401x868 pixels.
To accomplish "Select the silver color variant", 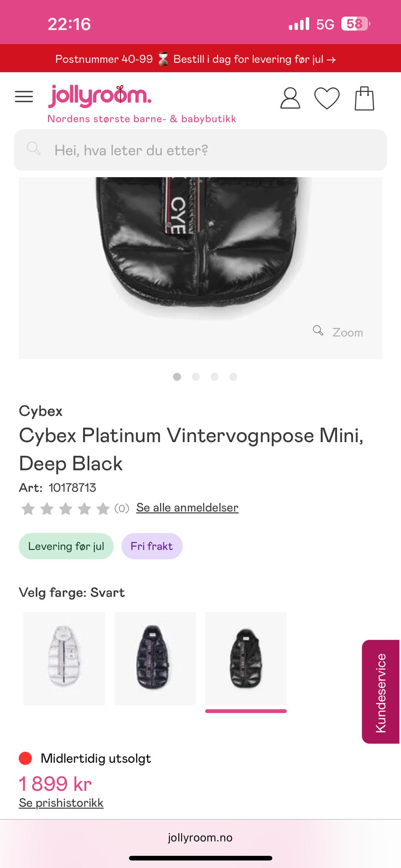I will (x=64, y=658).
